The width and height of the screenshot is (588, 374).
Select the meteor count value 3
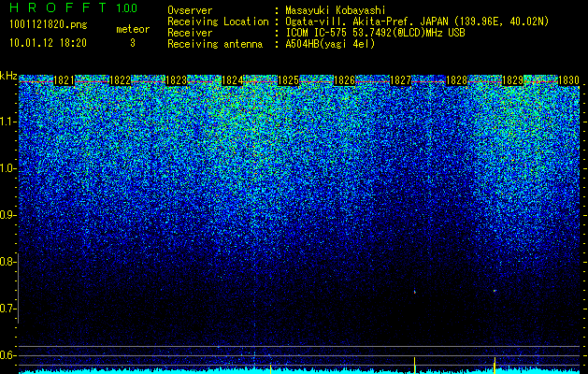pyautogui.click(x=133, y=43)
